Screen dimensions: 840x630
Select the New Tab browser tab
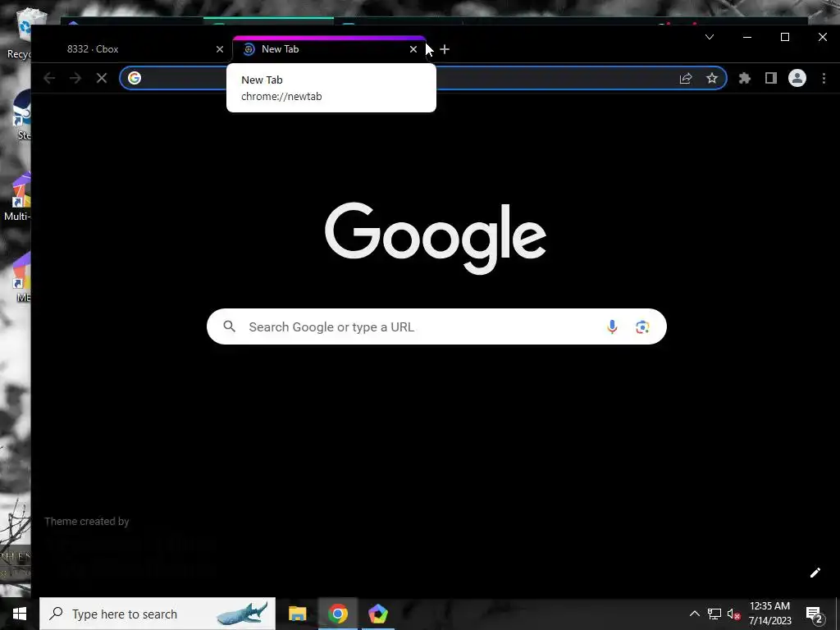tap(329, 49)
